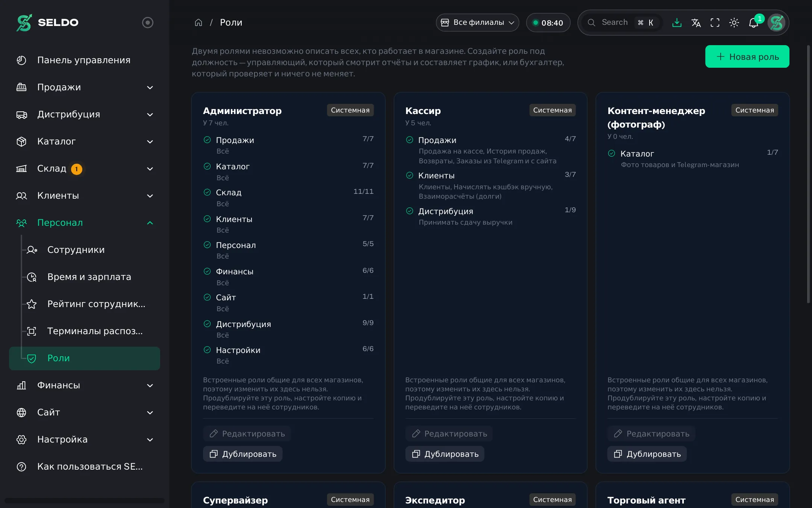Viewport: 812px width, 508px height.
Task: Click the download icon in the header
Action: pyautogui.click(x=677, y=23)
